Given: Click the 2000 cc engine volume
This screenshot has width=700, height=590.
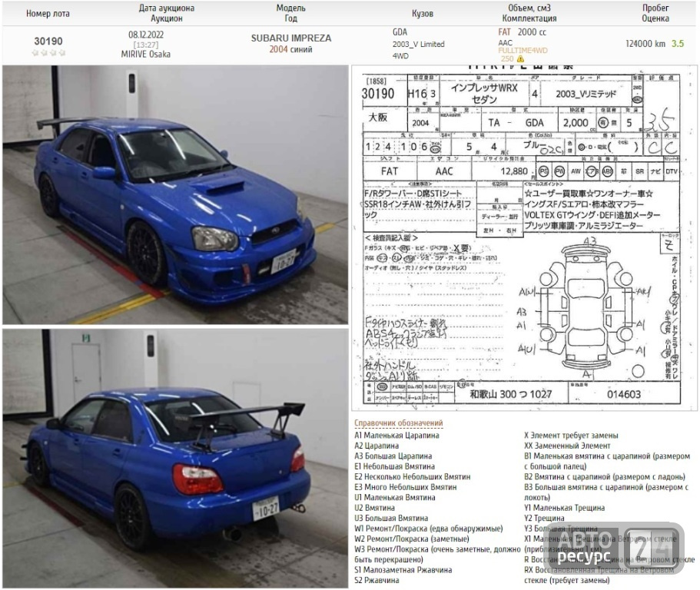Looking at the screenshot, I should point(532,32).
